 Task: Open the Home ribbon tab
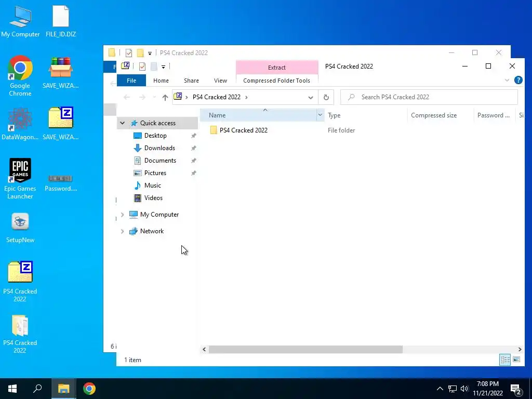coord(161,81)
